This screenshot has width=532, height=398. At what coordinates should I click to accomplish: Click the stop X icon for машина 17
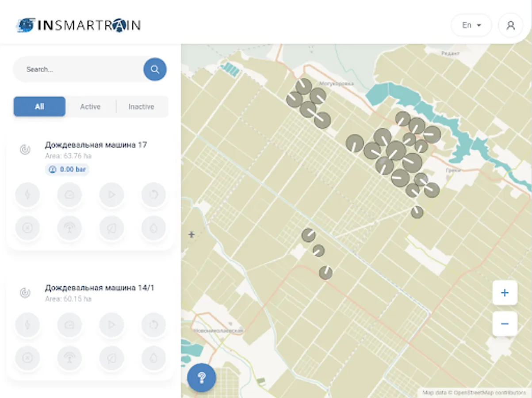27,228
